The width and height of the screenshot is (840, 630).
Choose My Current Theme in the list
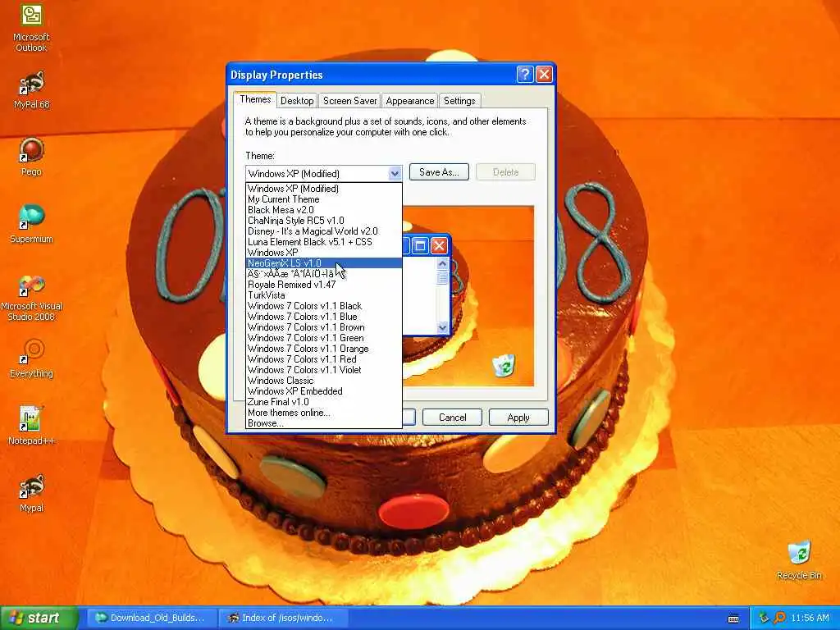click(323, 199)
